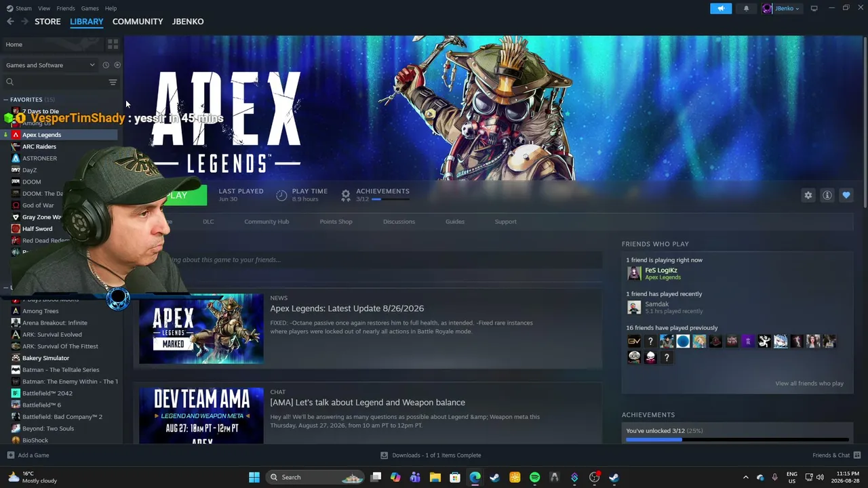Viewport: 868px width, 488px height.
Task: Open advanced library filter options
Action: pyautogui.click(x=113, y=82)
